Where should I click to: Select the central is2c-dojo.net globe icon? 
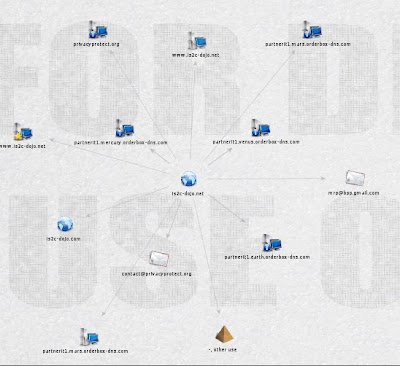[189, 179]
